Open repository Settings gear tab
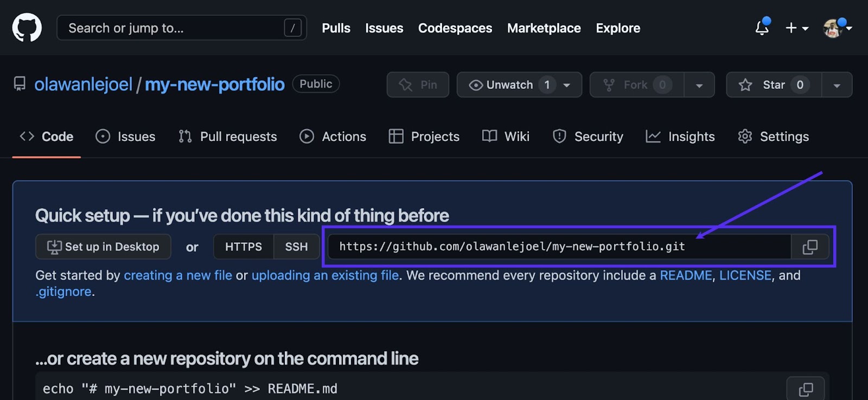 (774, 137)
